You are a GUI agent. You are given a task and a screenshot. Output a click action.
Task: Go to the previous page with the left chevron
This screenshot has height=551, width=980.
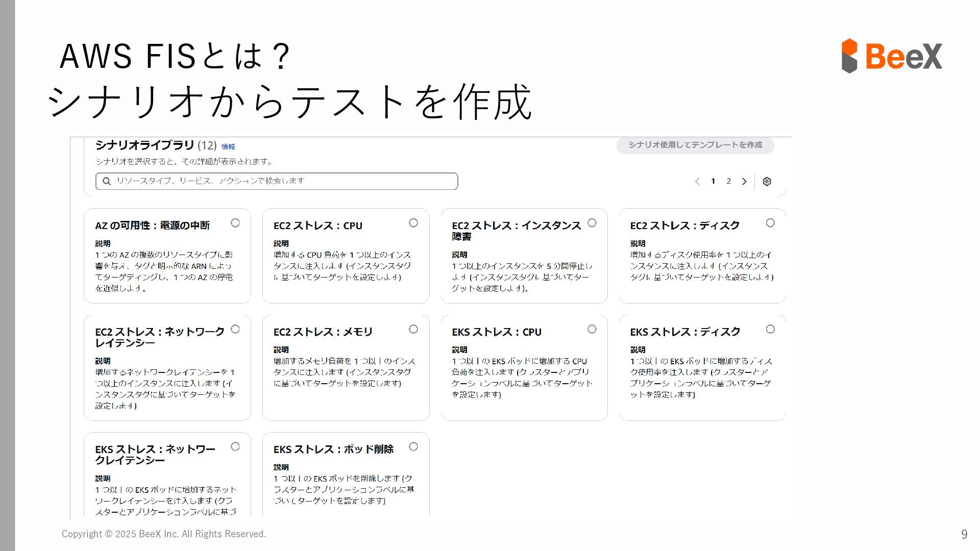point(697,181)
